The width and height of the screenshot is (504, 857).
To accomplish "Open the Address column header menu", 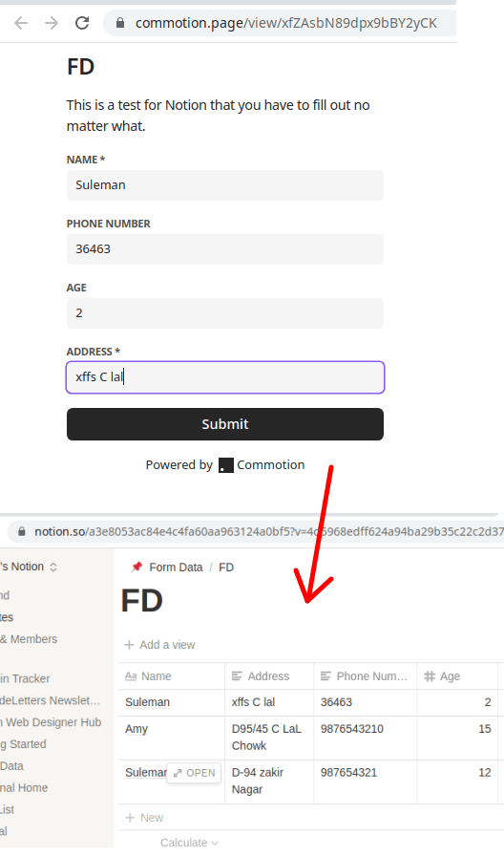I will click(269, 676).
